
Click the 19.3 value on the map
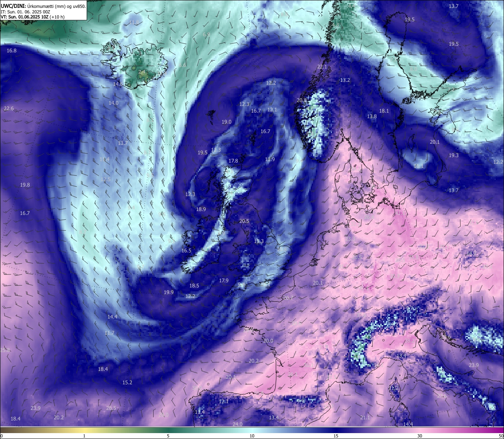[454, 155]
